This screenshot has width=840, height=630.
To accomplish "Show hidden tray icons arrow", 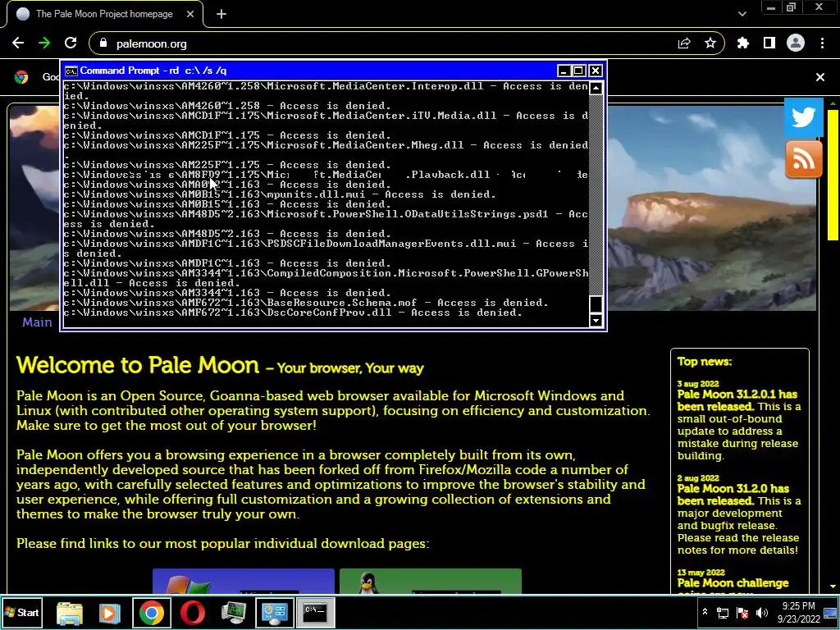I will (705, 612).
